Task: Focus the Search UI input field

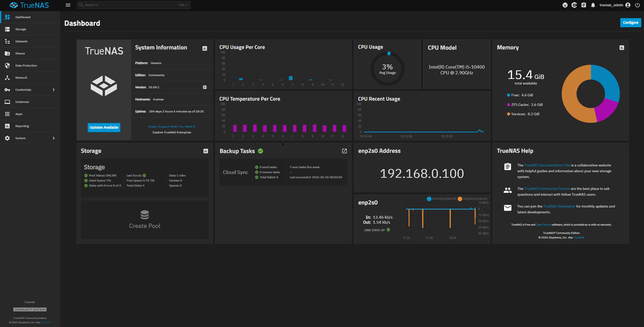Action: click(x=134, y=5)
